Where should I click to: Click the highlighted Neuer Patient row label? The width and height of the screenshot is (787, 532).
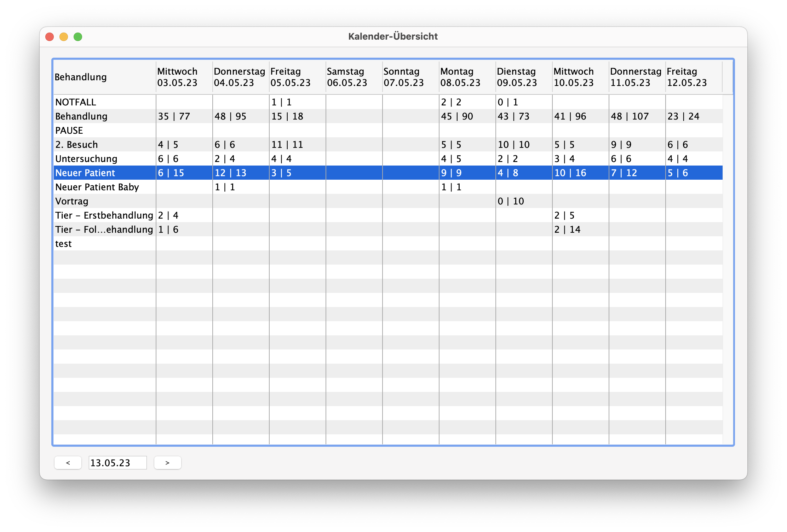85,173
